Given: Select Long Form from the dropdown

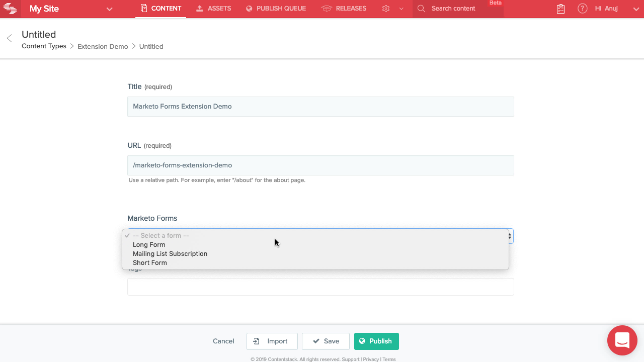Looking at the screenshot, I should pos(315,244).
